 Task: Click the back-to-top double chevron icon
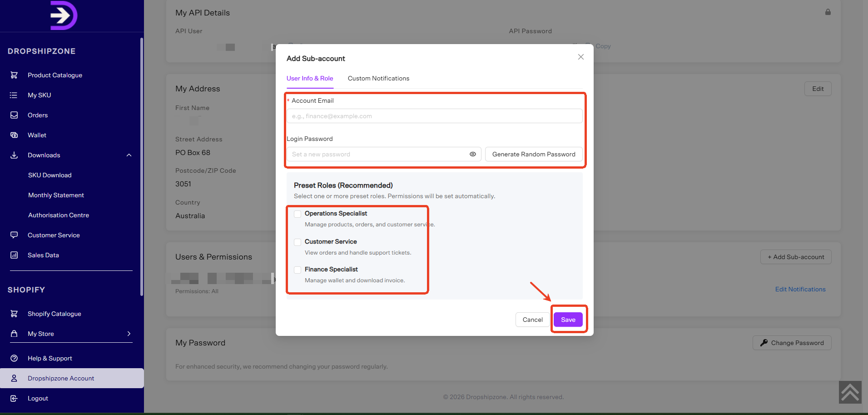pyautogui.click(x=850, y=392)
